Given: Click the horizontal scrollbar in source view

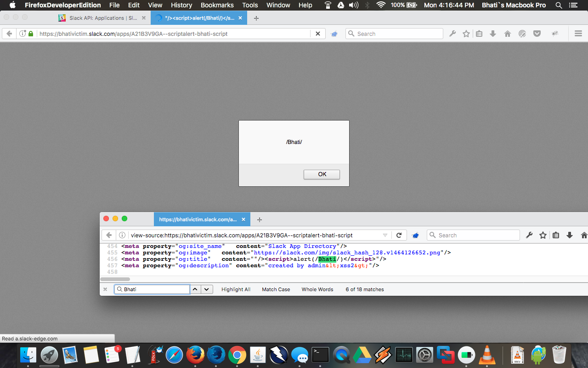Looking at the screenshot, I should coord(115,279).
